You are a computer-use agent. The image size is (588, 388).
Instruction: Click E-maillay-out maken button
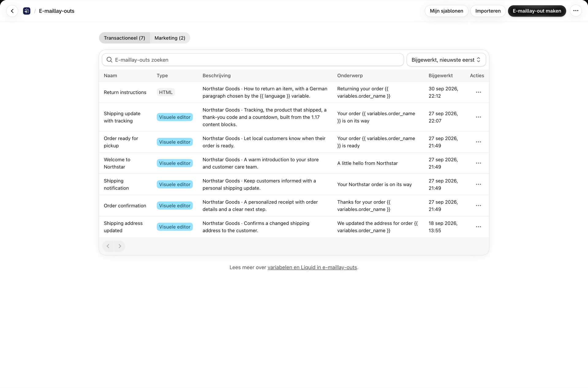coord(537,11)
